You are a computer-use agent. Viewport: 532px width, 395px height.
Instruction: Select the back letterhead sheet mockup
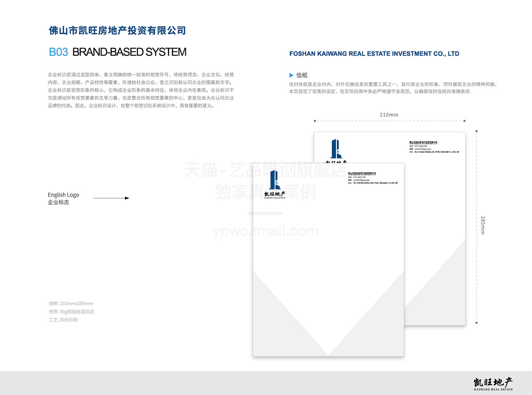[434, 229]
